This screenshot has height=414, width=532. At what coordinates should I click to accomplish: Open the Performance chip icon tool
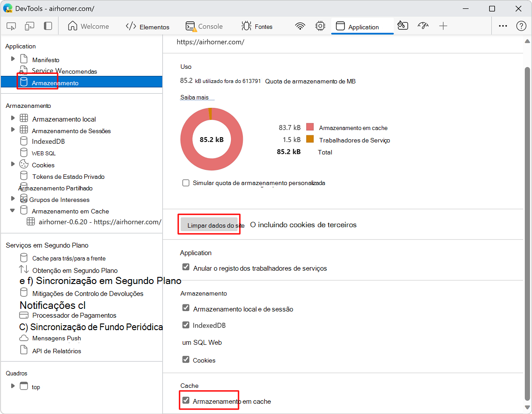(x=320, y=26)
